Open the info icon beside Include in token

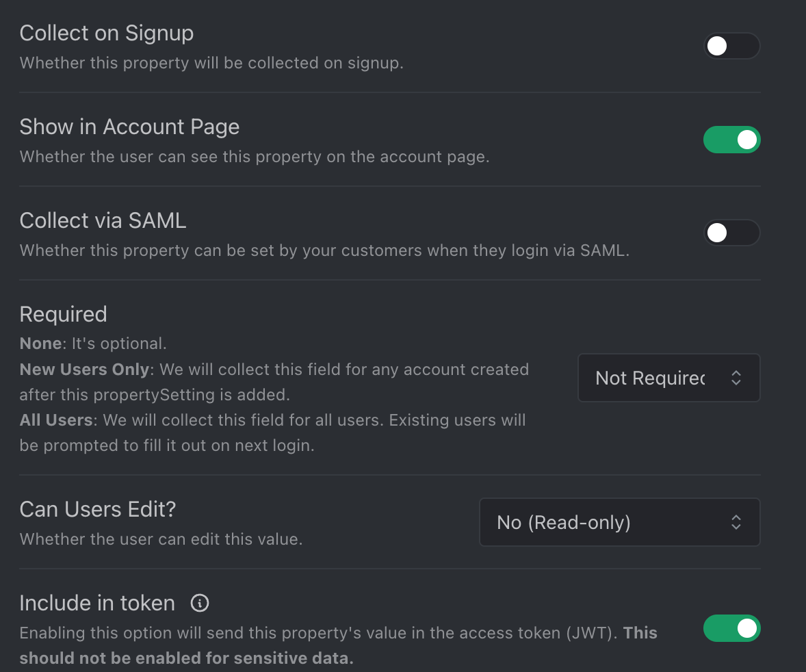(x=199, y=603)
